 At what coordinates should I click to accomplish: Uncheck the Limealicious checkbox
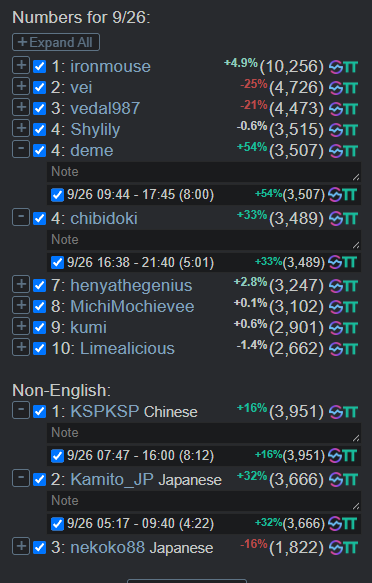pyautogui.click(x=39, y=349)
